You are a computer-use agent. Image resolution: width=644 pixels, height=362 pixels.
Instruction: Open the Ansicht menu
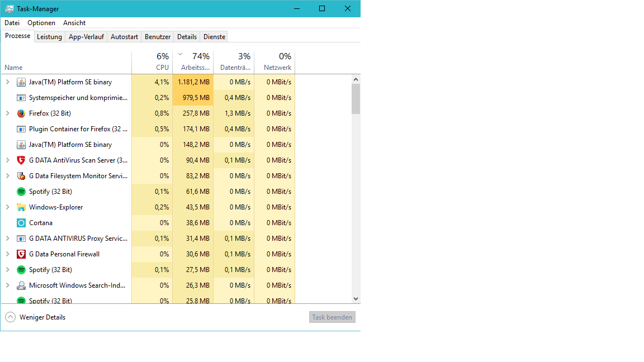click(x=74, y=23)
